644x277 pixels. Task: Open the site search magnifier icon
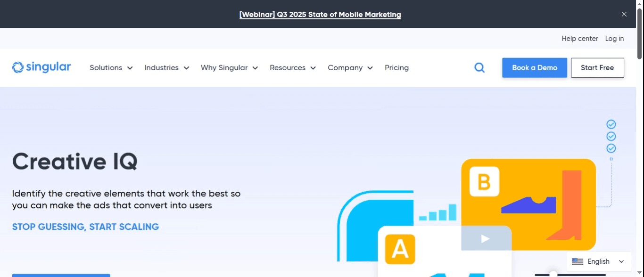click(479, 68)
